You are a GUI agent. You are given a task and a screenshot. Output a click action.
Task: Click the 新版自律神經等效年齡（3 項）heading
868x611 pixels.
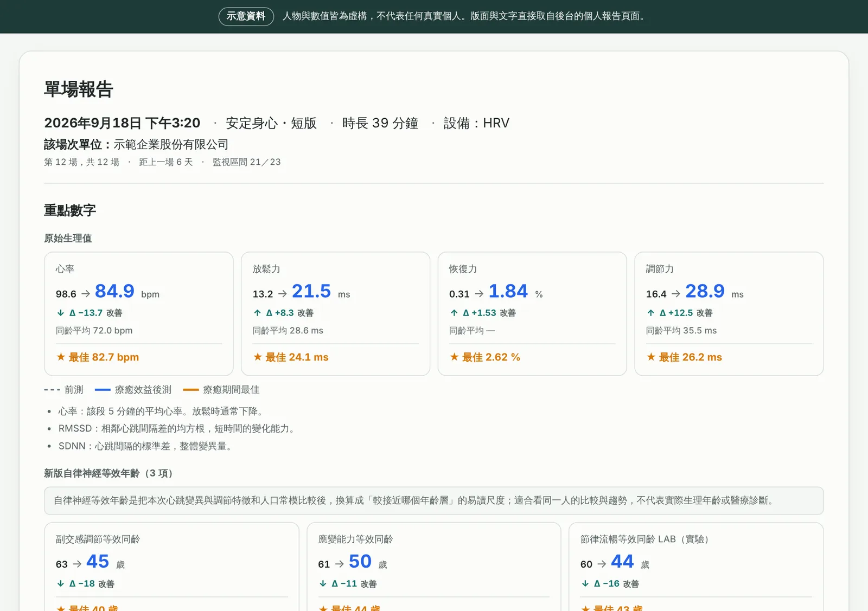coord(110,473)
